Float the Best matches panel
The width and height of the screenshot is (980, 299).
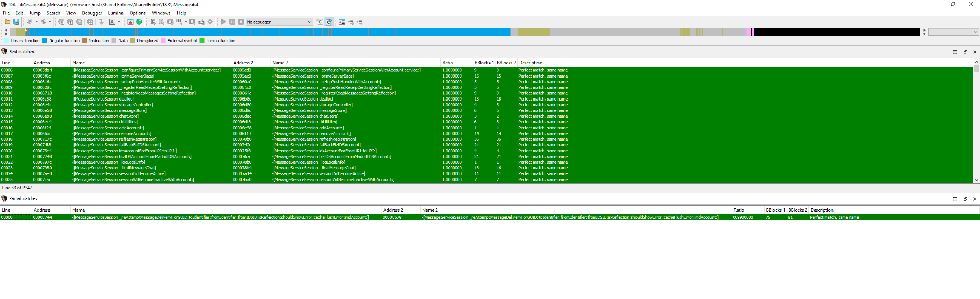click(965, 52)
